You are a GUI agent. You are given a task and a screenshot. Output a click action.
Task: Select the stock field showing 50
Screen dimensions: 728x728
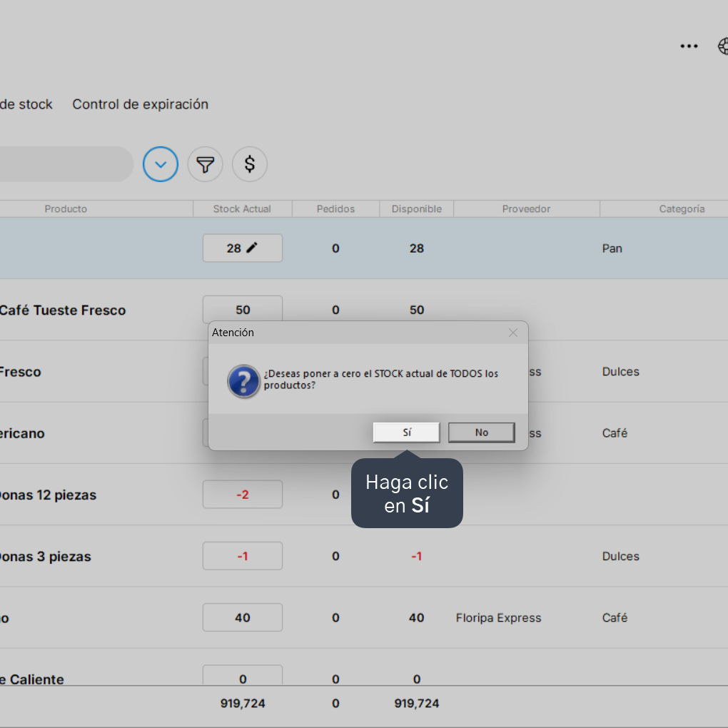tap(243, 309)
